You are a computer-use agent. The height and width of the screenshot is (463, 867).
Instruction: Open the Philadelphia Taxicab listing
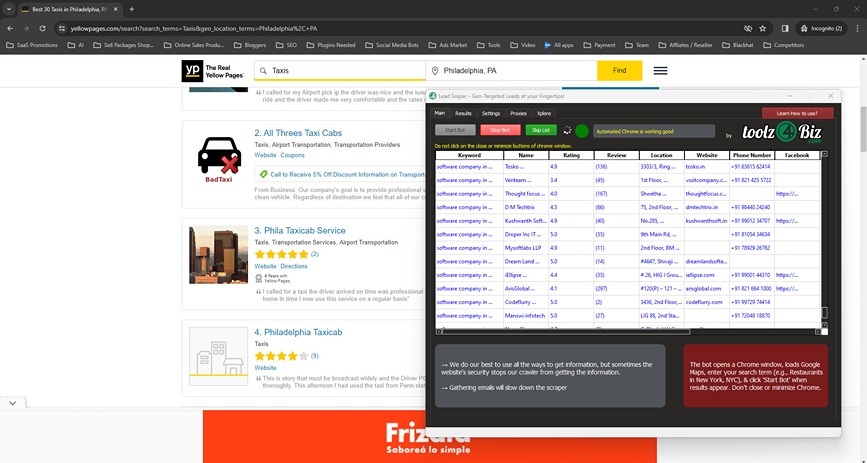pyautogui.click(x=298, y=332)
